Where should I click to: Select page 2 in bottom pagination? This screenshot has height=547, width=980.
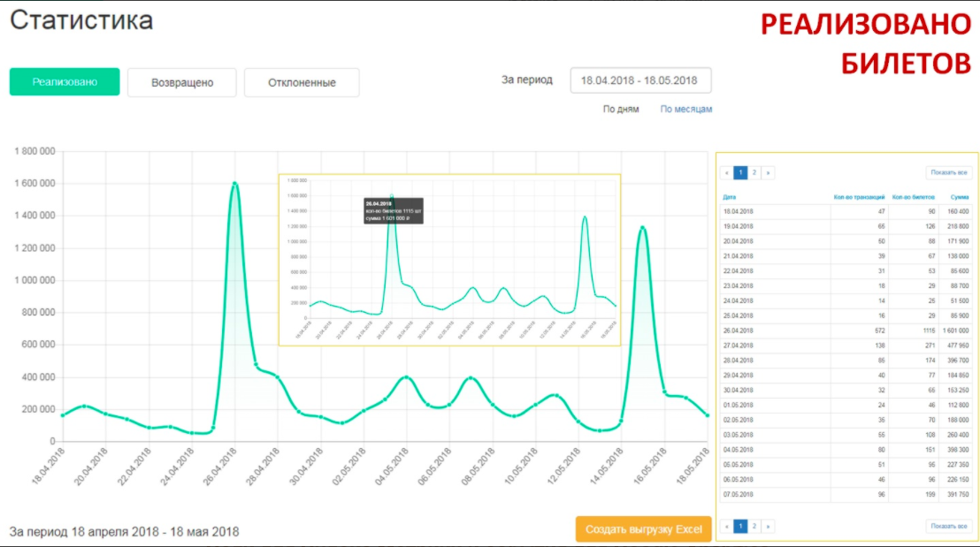tap(754, 526)
